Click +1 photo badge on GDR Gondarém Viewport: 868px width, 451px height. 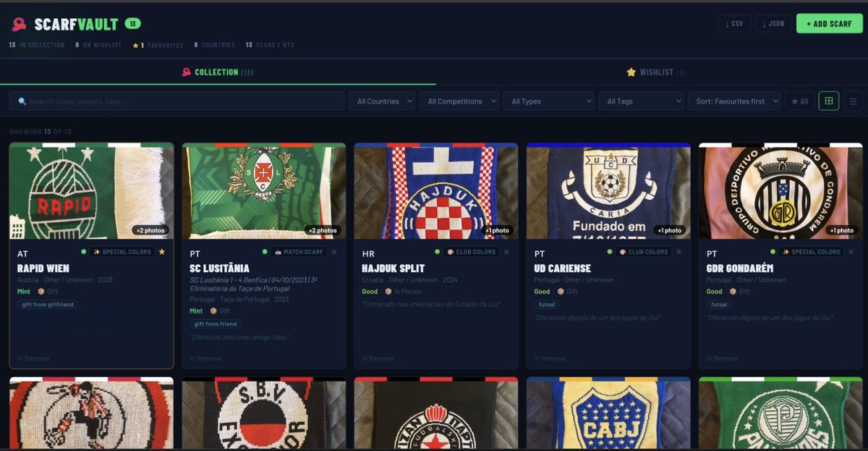coord(841,230)
